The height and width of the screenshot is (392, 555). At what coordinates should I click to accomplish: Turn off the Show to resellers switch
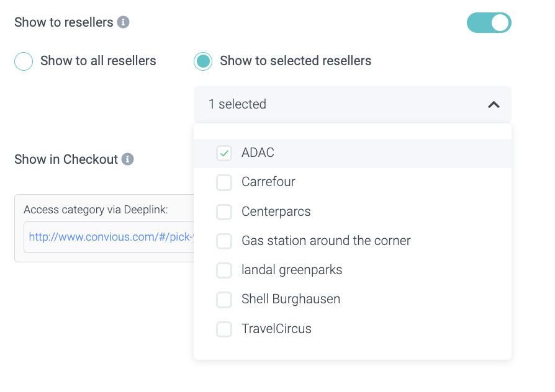coord(489,23)
